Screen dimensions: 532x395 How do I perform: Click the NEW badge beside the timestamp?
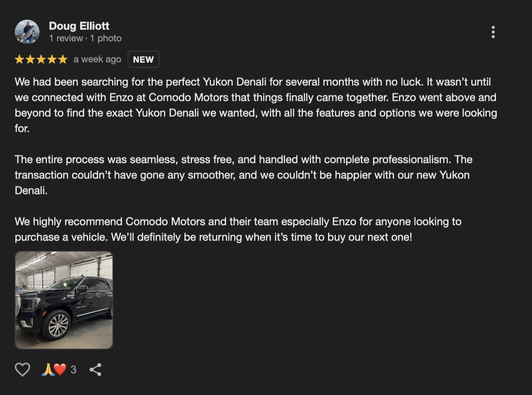coord(143,59)
